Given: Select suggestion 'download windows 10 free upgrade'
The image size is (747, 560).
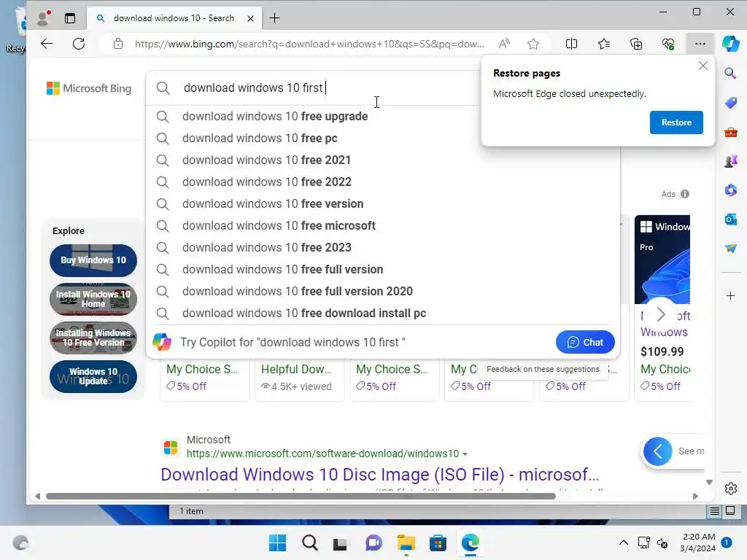Looking at the screenshot, I should 383,116.
